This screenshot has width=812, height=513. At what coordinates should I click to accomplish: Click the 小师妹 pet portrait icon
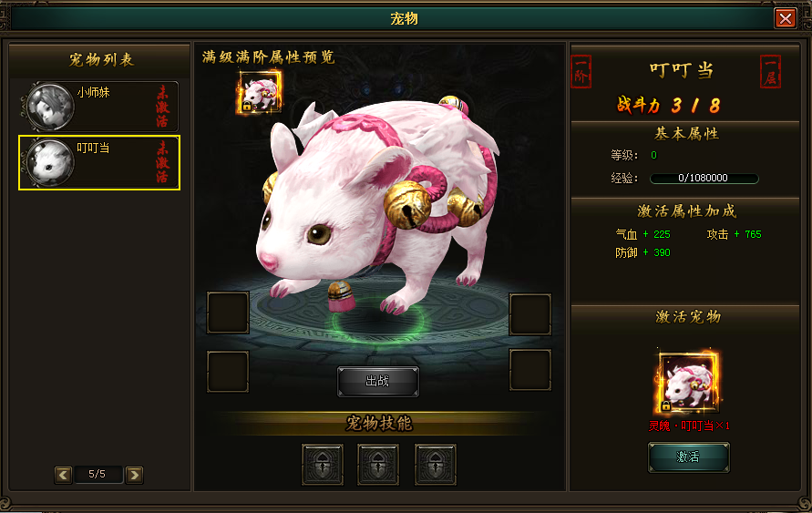pos(50,107)
